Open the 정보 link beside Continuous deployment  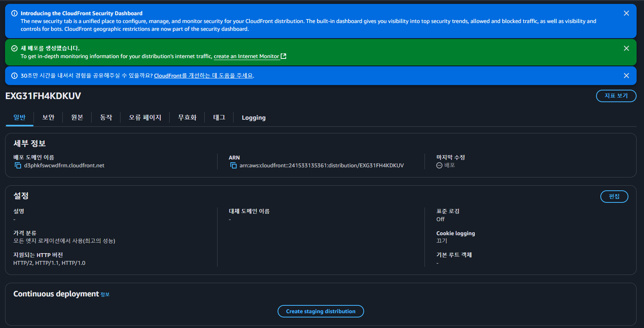105,294
